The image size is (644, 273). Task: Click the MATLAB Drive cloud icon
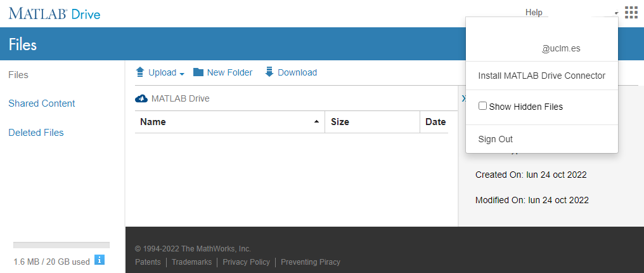click(141, 98)
